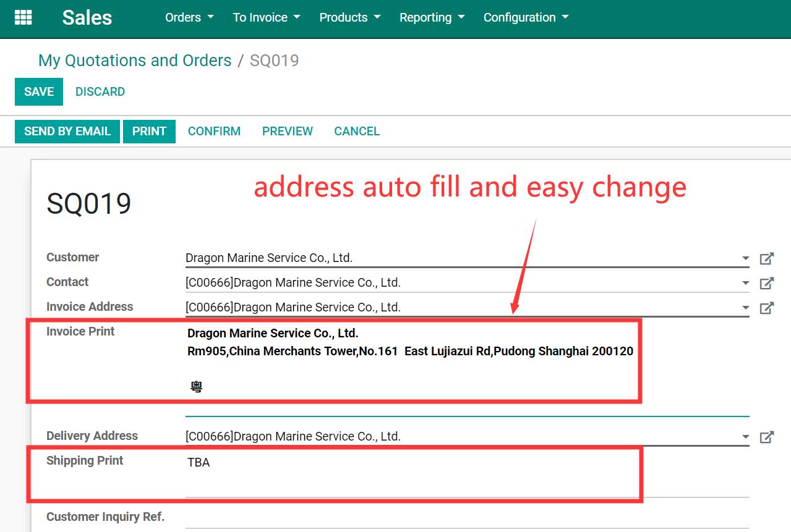
Task: Open the Reporting menu
Action: (432, 17)
